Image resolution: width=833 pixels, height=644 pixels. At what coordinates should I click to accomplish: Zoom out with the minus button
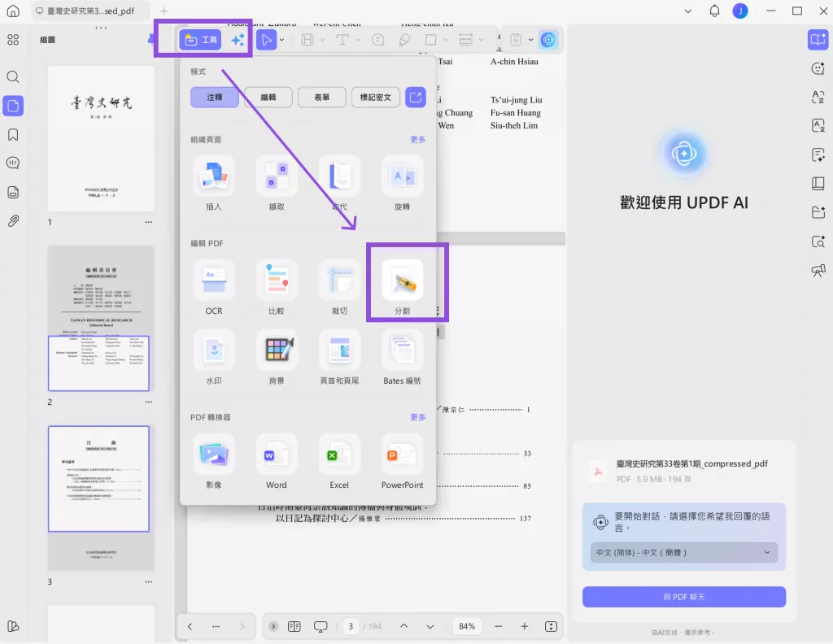(498, 626)
